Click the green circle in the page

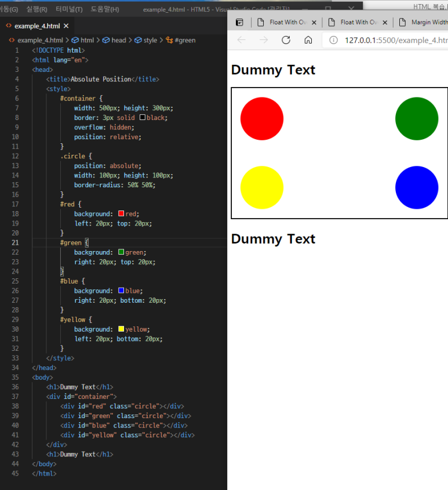click(417, 119)
